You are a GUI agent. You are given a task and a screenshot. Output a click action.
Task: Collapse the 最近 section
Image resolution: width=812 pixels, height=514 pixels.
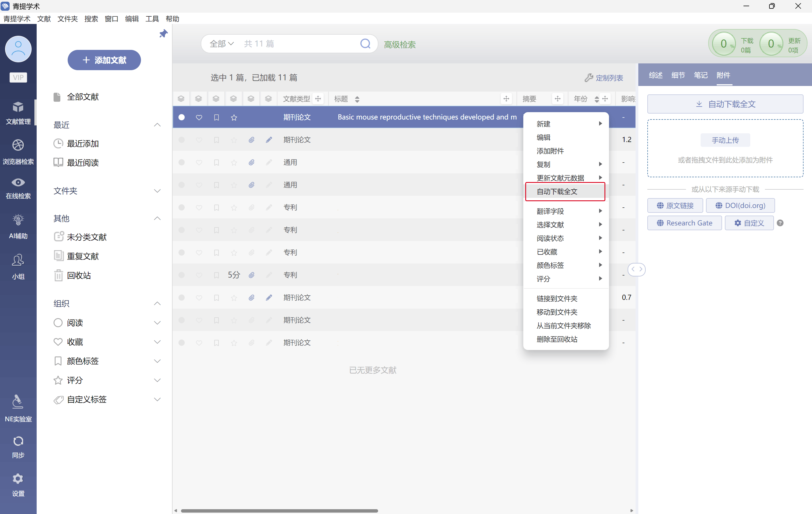pos(157,125)
